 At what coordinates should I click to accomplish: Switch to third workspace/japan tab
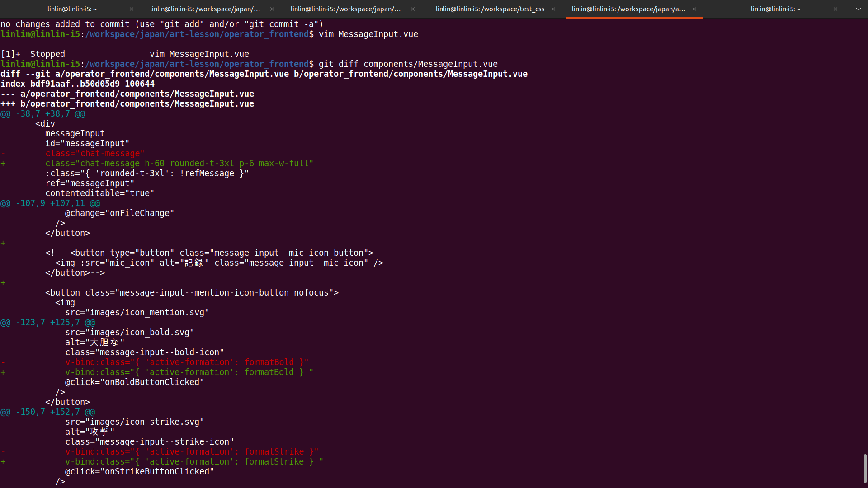coord(345,9)
